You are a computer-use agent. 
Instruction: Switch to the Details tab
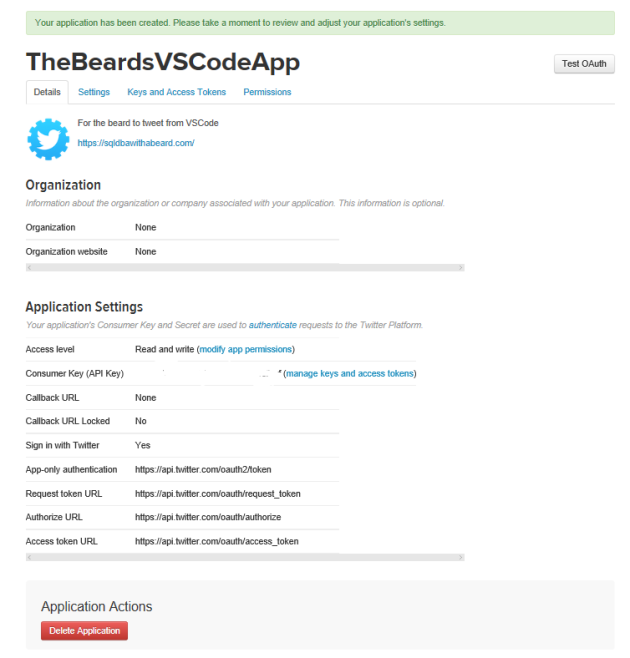point(47,92)
